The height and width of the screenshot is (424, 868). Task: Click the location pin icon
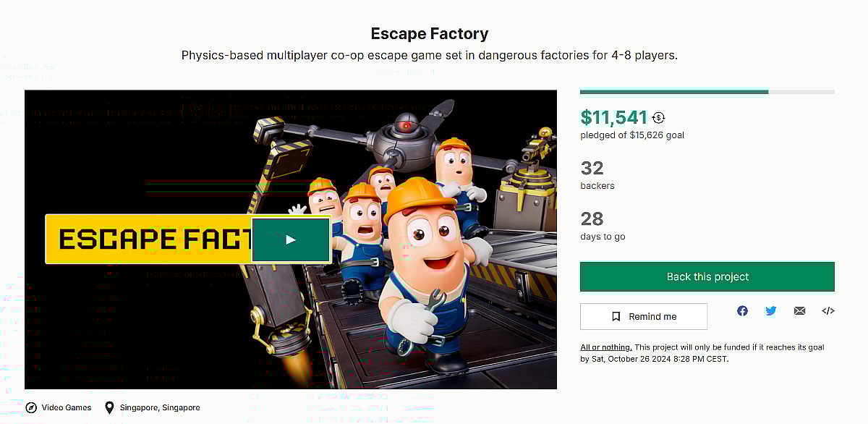tap(109, 407)
